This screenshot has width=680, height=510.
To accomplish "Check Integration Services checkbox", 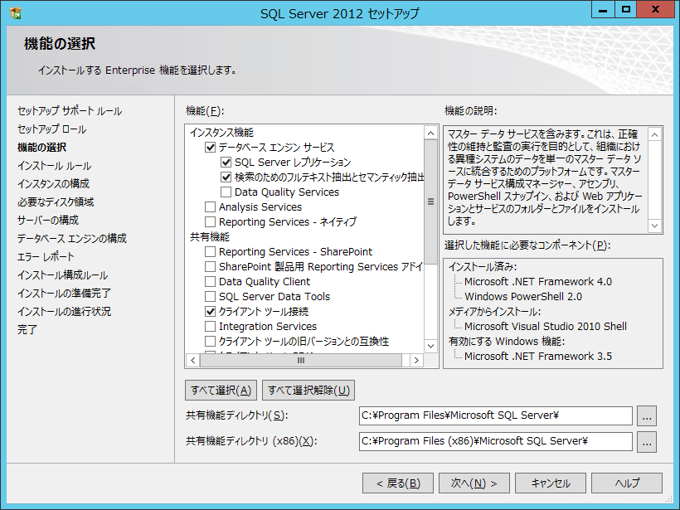I will [x=210, y=326].
